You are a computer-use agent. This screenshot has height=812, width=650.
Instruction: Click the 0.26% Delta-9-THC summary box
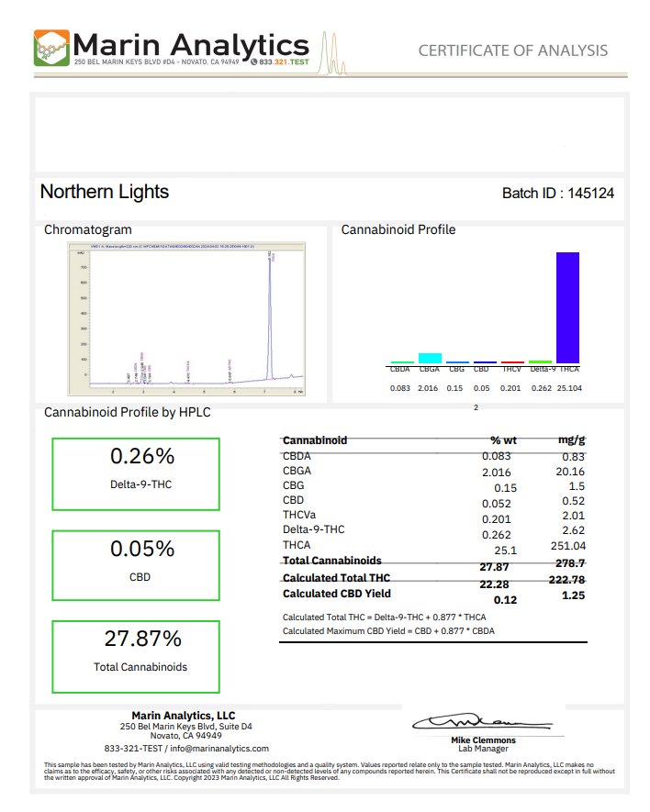(x=136, y=474)
